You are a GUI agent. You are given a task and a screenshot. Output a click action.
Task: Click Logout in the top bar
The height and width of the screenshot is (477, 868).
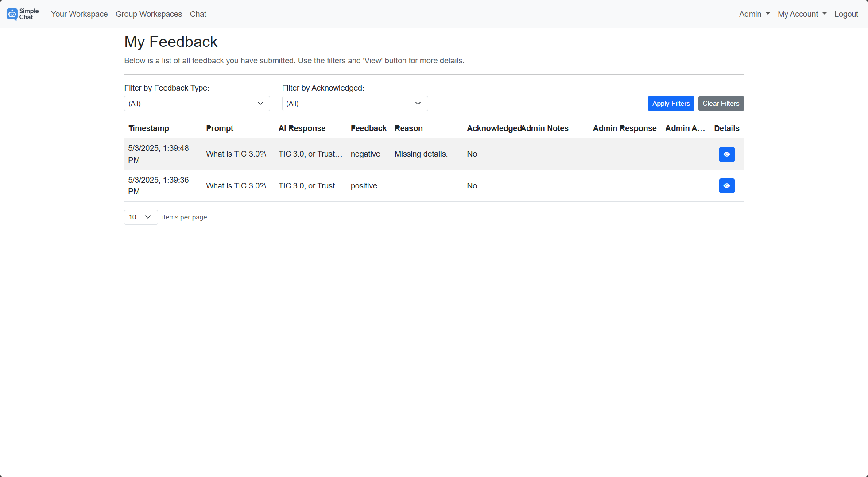[846, 14]
